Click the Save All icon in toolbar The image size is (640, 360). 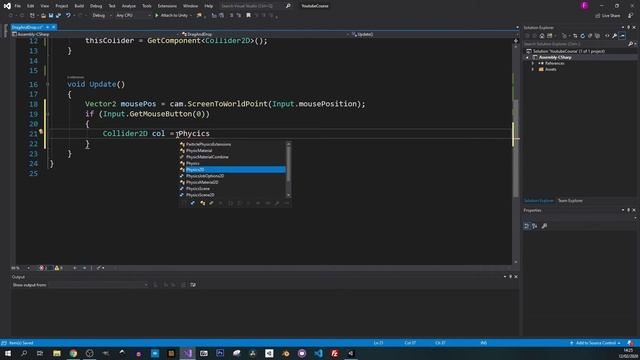pos(58,16)
